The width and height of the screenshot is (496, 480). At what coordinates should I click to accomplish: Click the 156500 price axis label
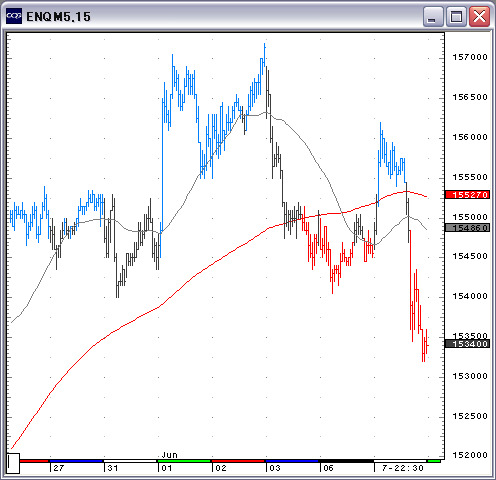click(x=470, y=97)
